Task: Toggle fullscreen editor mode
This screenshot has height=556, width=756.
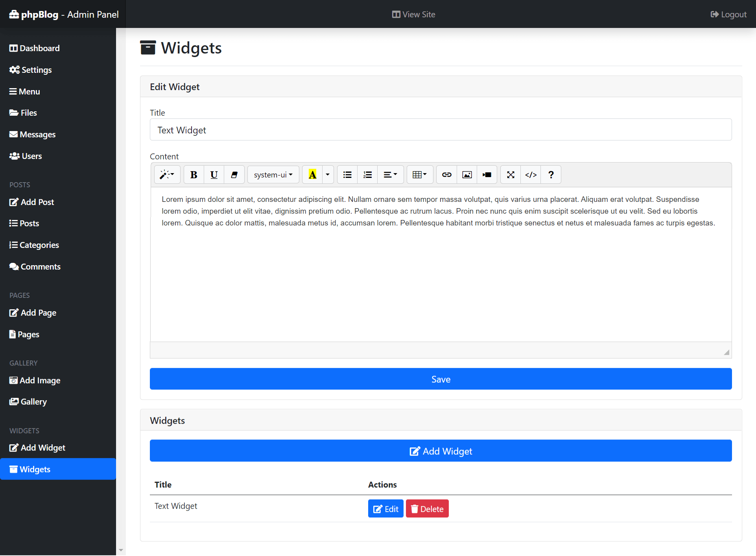Action: coord(511,175)
